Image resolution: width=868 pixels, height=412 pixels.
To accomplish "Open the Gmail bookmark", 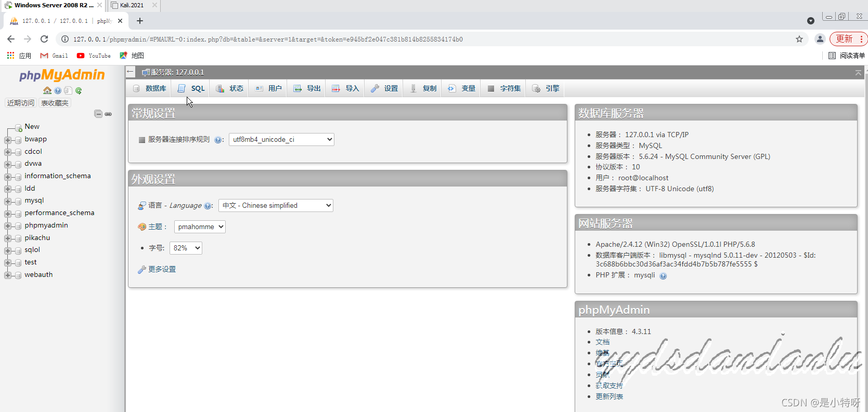I will coord(54,56).
